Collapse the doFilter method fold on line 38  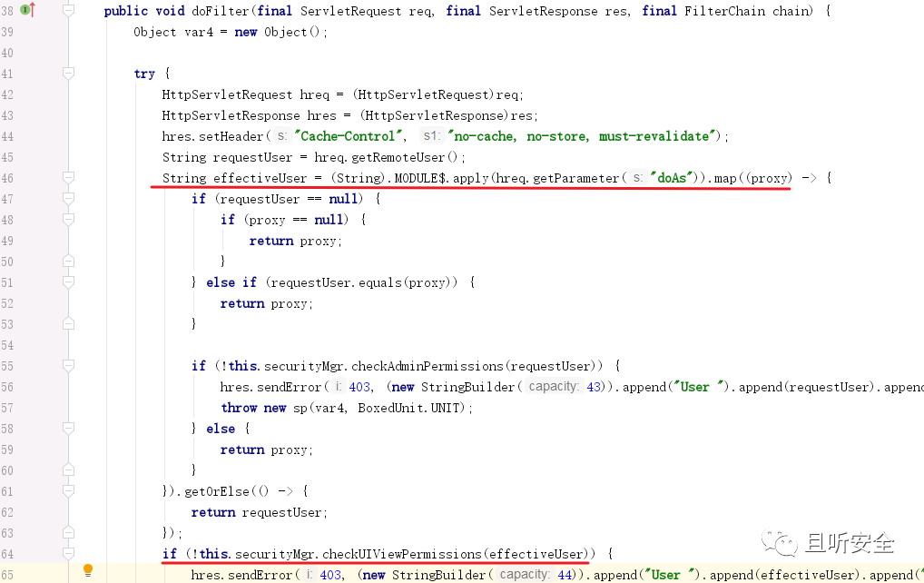(68, 10)
